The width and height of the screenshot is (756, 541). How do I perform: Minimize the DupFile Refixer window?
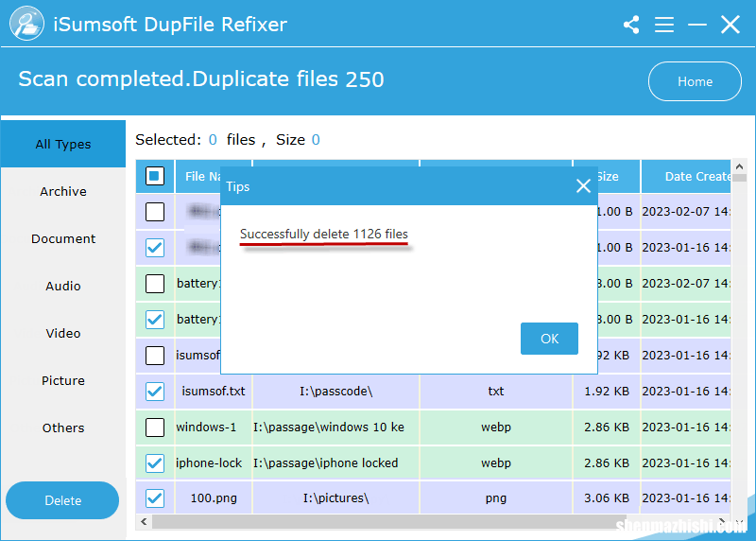pos(697,25)
